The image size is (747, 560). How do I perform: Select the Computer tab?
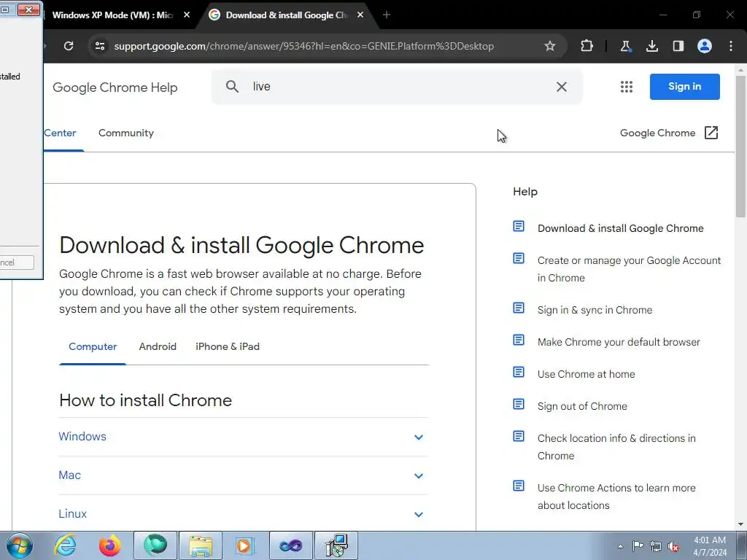[x=93, y=346]
